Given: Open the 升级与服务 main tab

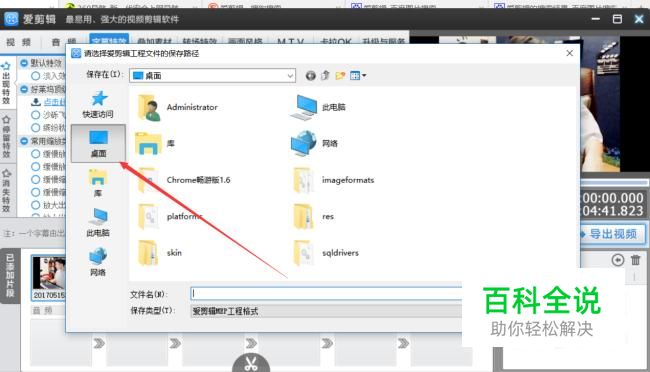Looking at the screenshot, I should point(383,42).
